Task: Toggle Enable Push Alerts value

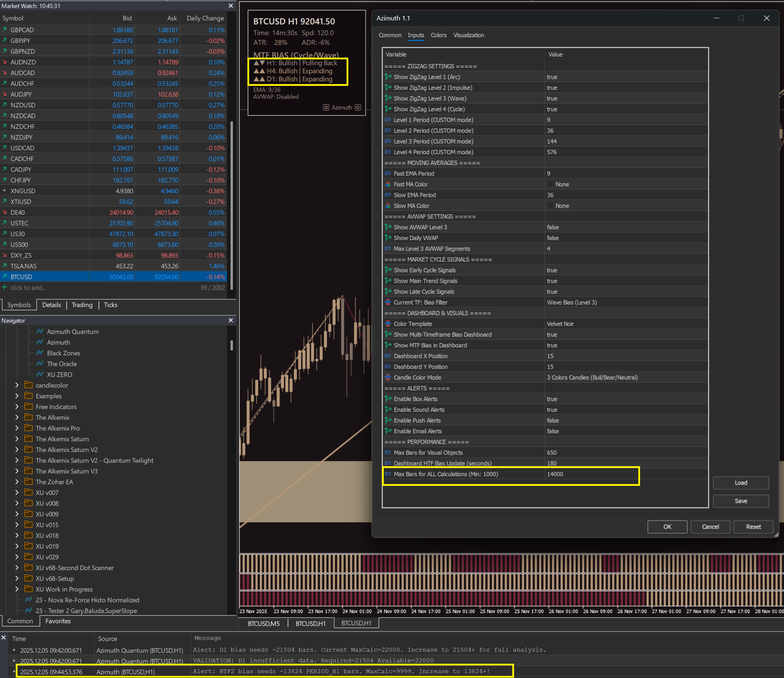Action: pyautogui.click(x=552, y=420)
